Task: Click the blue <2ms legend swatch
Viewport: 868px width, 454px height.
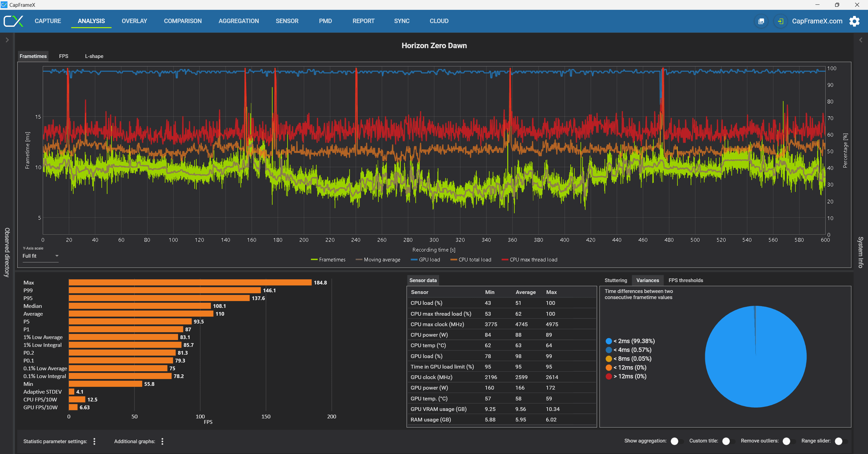Action: click(x=609, y=341)
